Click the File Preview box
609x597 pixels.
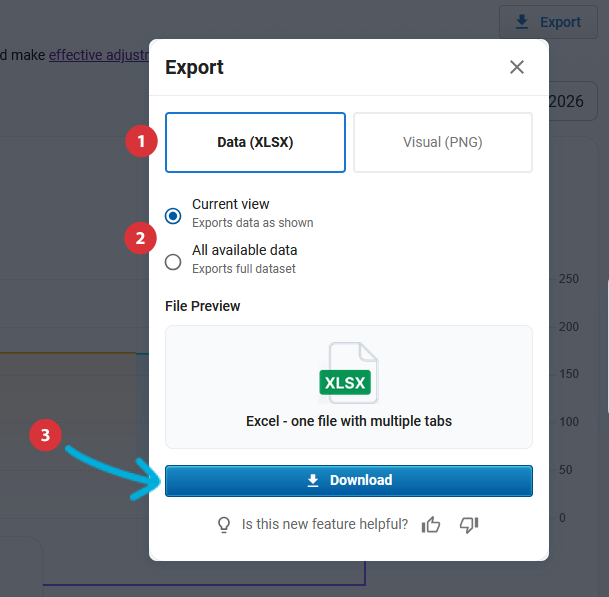348,386
